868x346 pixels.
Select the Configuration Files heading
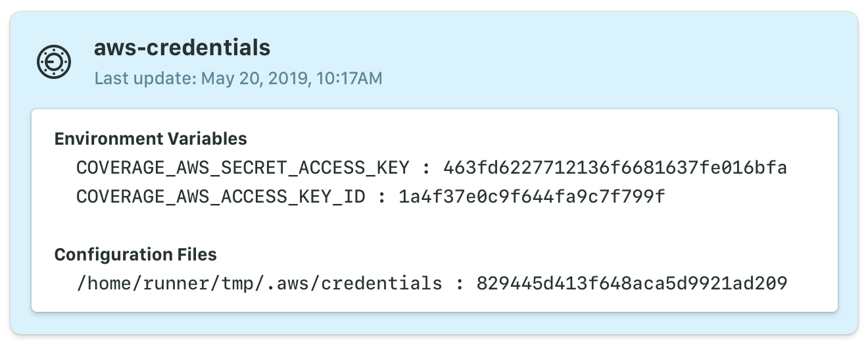pos(135,255)
